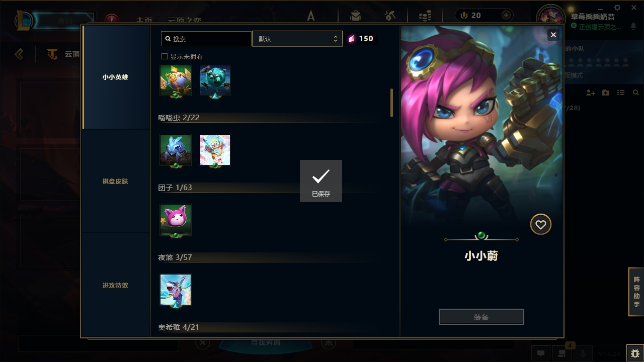Click the search magnifier icon

168,39
